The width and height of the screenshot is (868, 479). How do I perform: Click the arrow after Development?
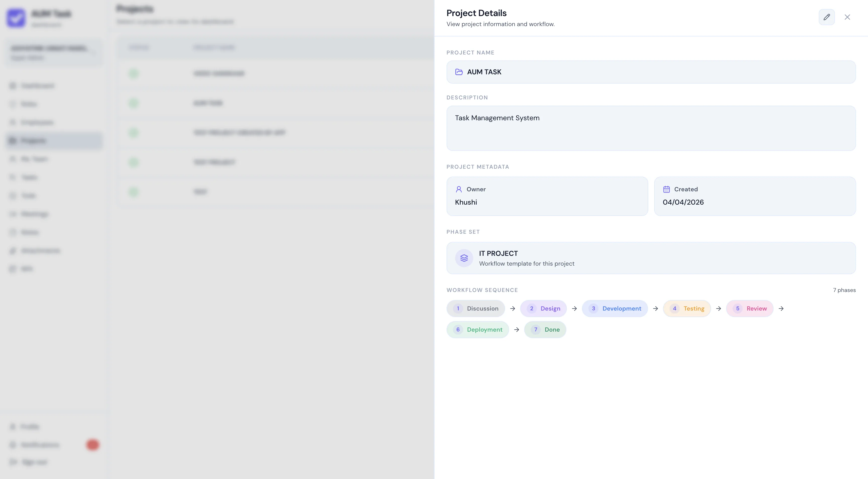pos(655,309)
